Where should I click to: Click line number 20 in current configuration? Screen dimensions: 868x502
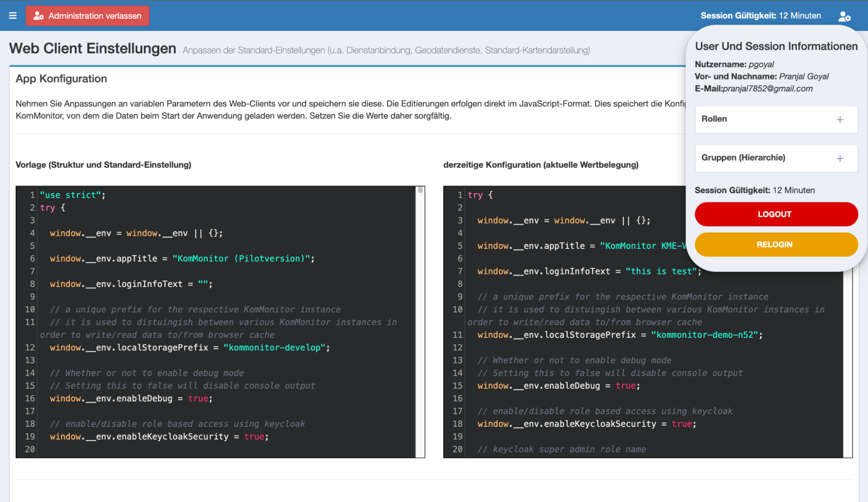[x=457, y=449]
